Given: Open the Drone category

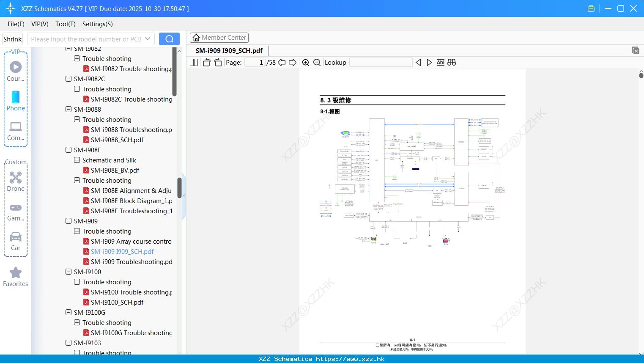Looking at the screenshot, I should pyautogui.click(x=16, y=181).
